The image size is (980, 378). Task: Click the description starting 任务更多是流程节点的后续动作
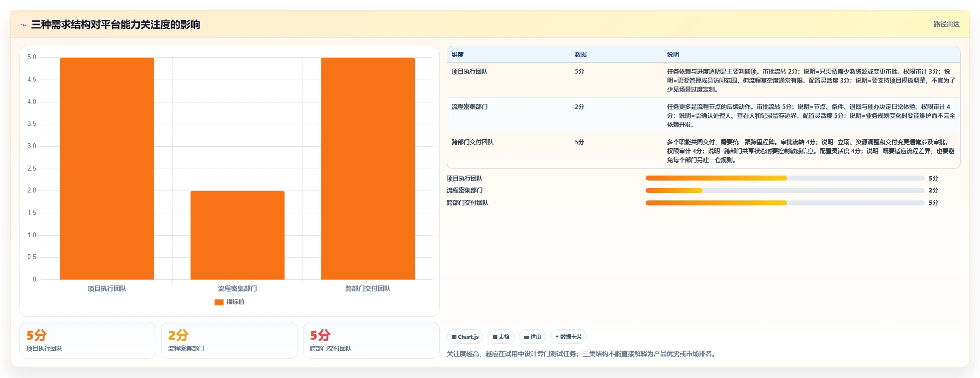pos(811,116)
